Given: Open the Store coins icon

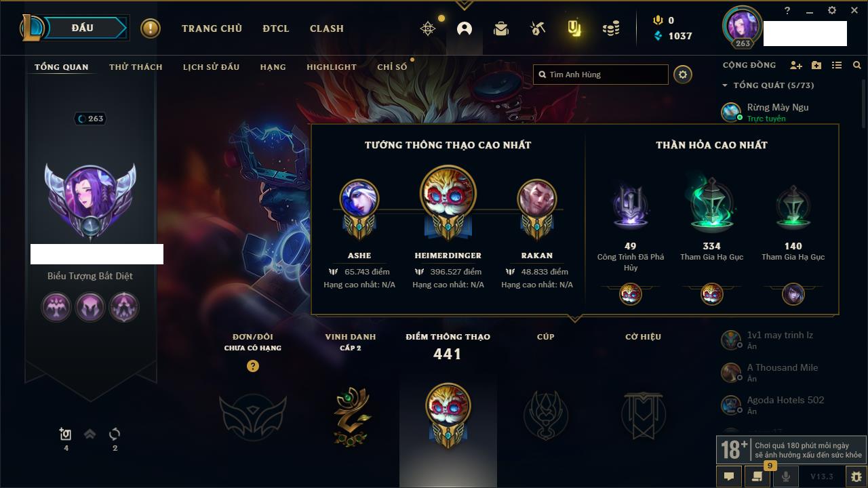Looking at the screenshot, I should point(611,28).
